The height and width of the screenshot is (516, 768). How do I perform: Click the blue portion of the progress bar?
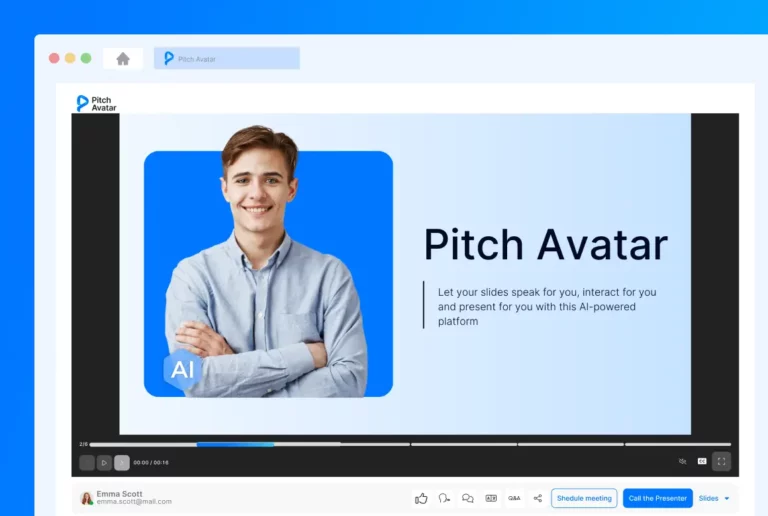tap(235, 445)
